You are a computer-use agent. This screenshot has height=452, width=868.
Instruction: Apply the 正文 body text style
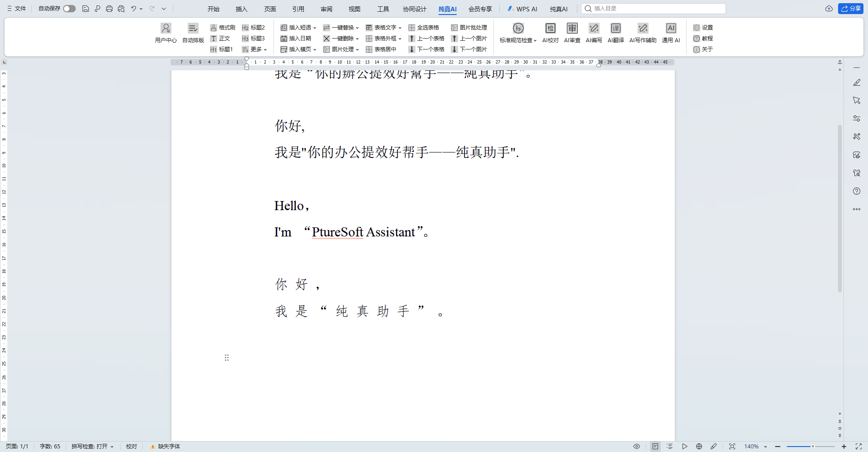(x=220, y=39)
